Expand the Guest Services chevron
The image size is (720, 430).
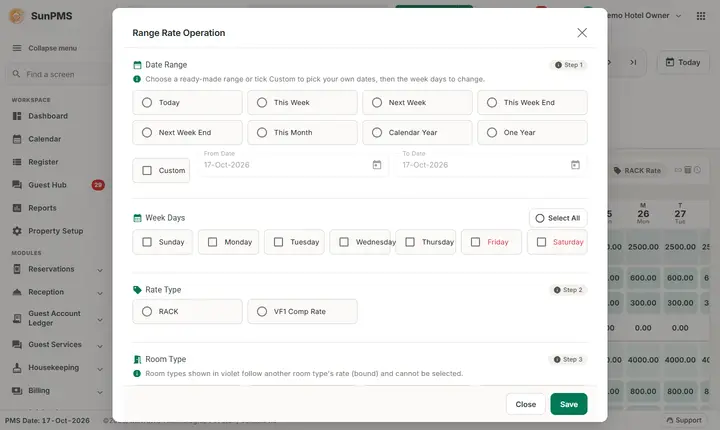(100, 345)
